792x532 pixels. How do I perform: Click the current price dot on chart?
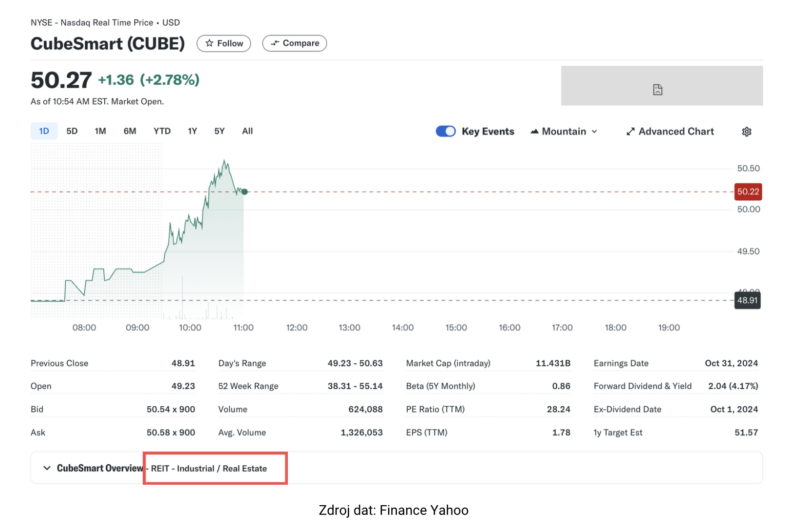(x=245, y=192)
